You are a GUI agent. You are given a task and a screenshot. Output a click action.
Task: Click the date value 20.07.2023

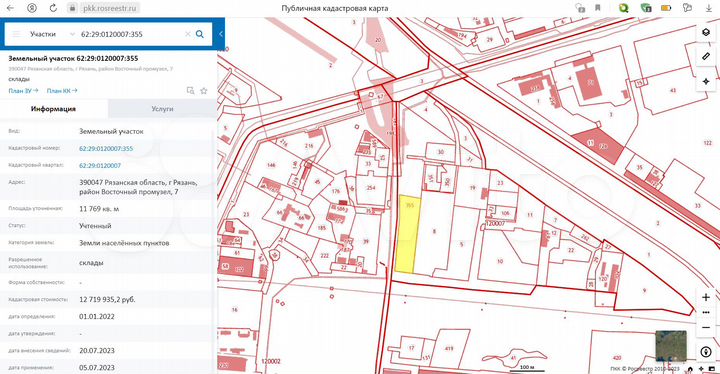pyautogui.click(x=97, y=350)
